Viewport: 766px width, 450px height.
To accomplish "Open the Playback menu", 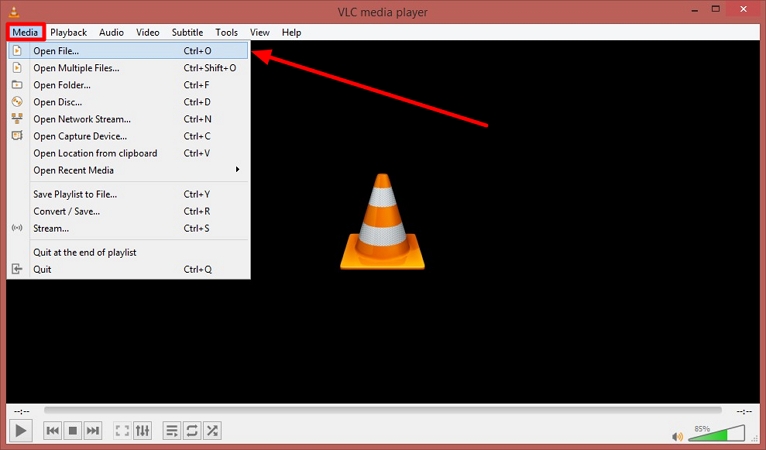I will [x=68, y=32].
